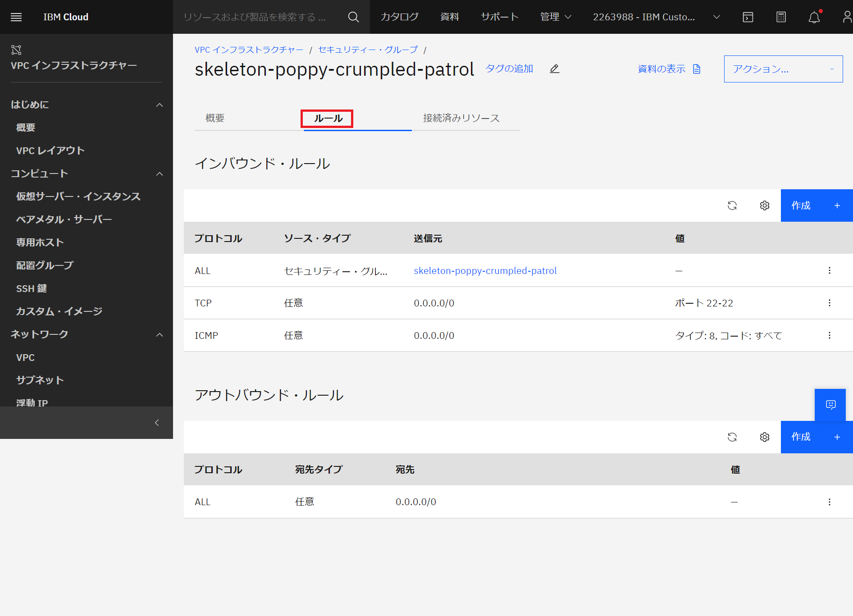Image resolution: width=853 pixels, height=616 pixels.
Task: Open the cost estimator calculator icon
Action: pos(781,17)
